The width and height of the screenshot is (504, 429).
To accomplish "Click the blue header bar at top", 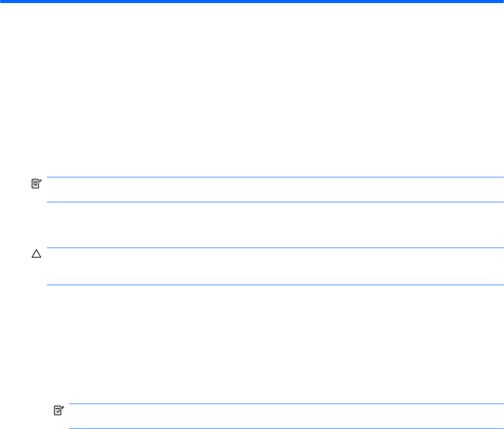I will (252, 2).
